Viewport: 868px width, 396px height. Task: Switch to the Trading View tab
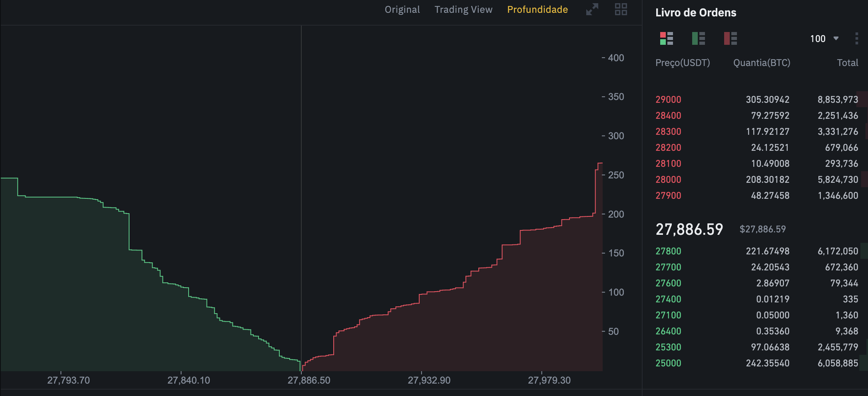click(463, 10)
